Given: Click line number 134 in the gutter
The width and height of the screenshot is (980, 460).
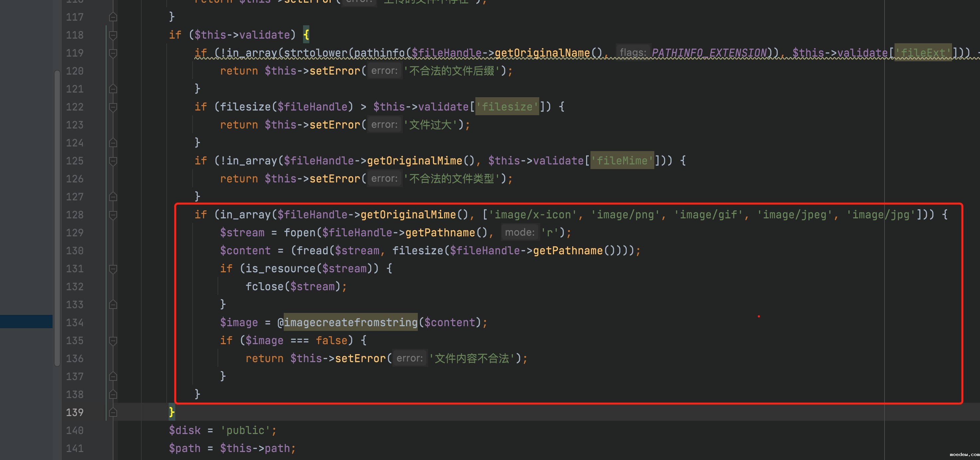Looking at the screenshot, I should (x=75, y=323).
